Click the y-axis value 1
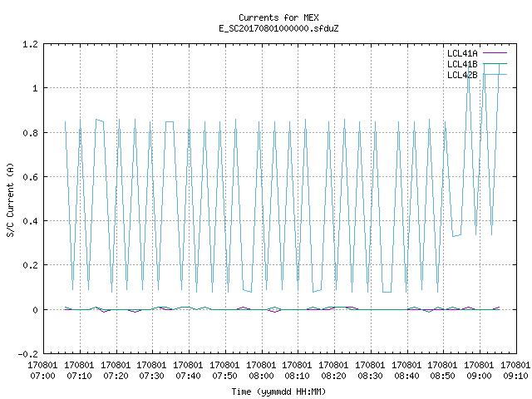The height and width of the screenshot is (399, 532). pos(35,89)
